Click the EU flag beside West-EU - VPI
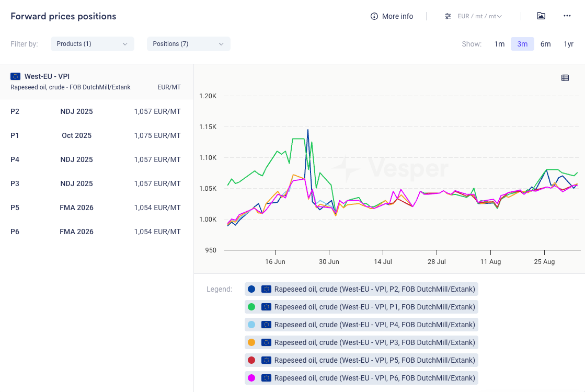The width and height of the screenshot is (585, 392). click(15, 77)
